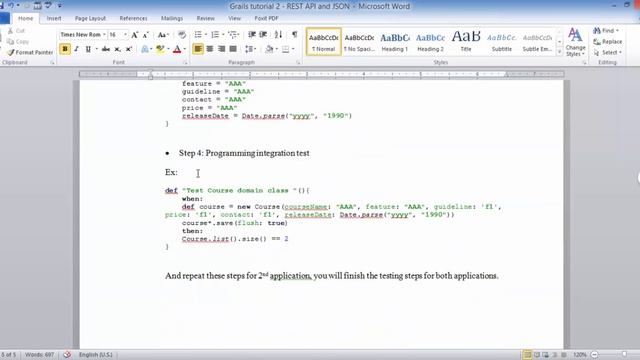Click the Center alignment icon
The image size is (640, 360).
(x=210, y=49)
